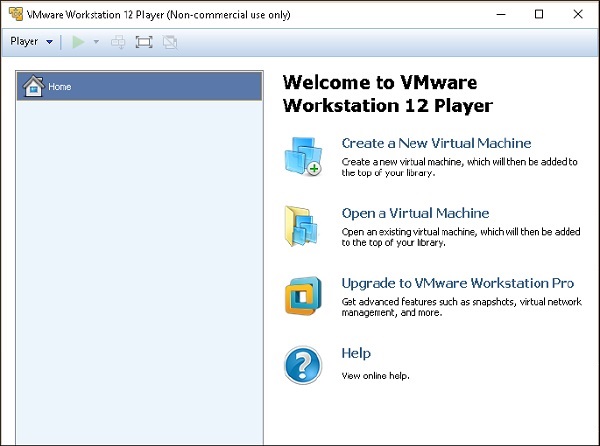This screenshot has width=600, height=446.
Task: Click the Create a New Virtual Machine icon
Action: click(302, 157)
